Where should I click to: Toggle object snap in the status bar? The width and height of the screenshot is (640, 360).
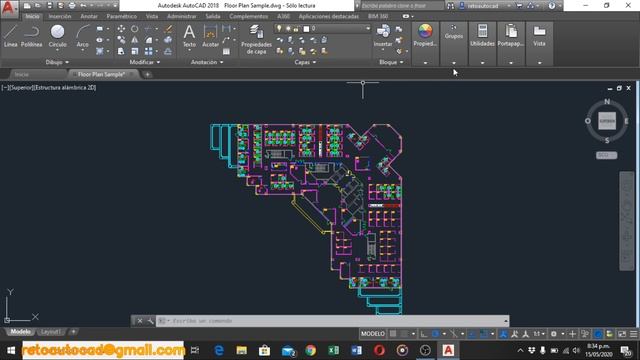coord(484,334)
